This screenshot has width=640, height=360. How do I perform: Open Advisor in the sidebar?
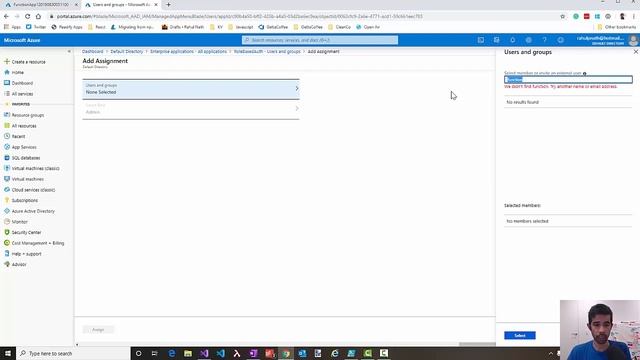click(15, 264)
